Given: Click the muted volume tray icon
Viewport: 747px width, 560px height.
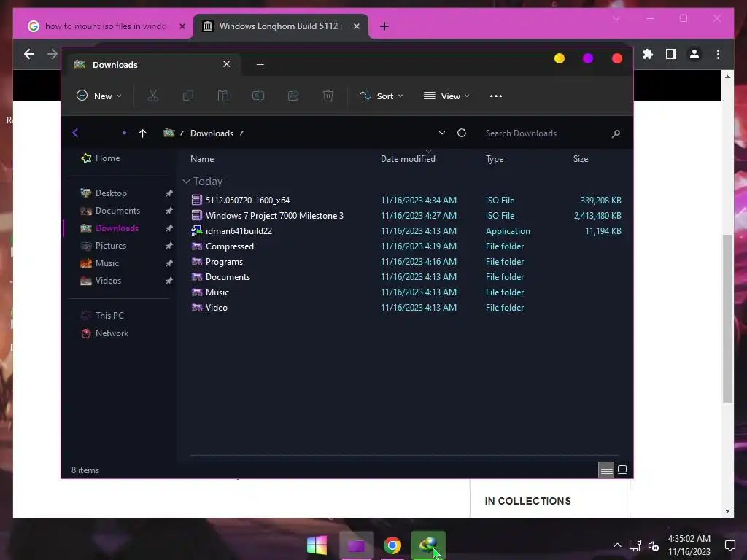Looking at the screenshot, I should [x=654, y=545].
